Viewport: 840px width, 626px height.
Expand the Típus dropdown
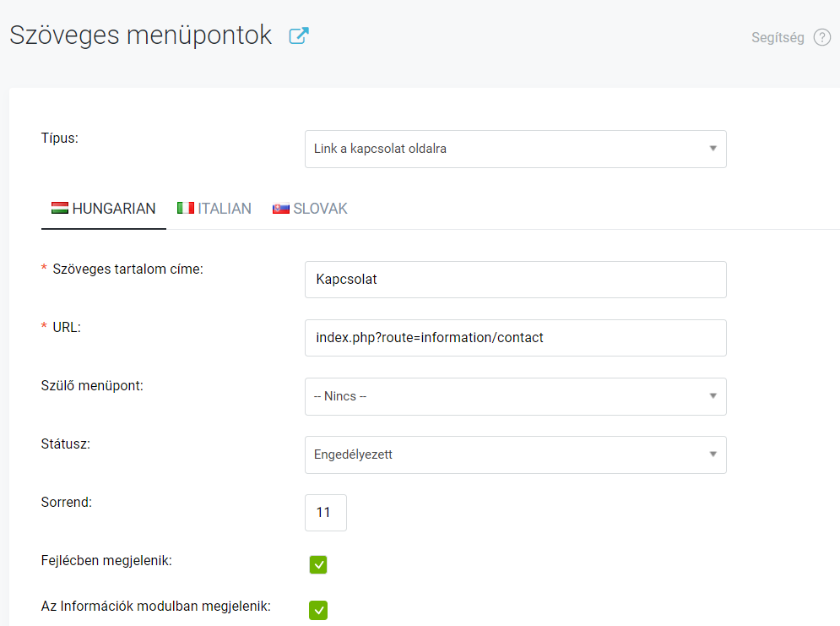tap(515, 149)
